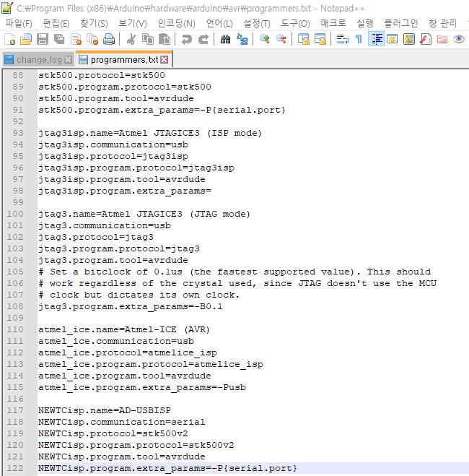
Task: Open Find with the binoculars icon
Action: (225, 39)
